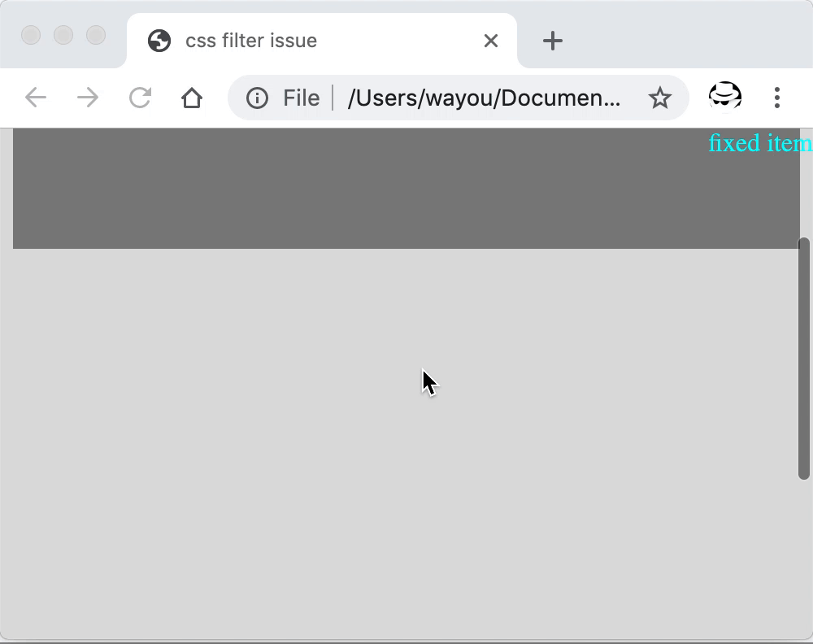Maximize the browser window

[x=96, y=35]
